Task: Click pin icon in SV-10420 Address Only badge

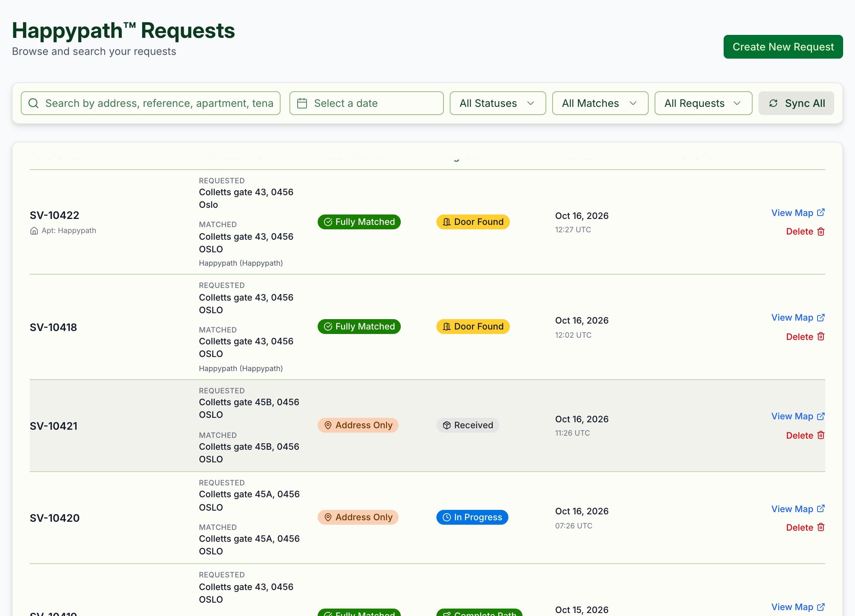Action: pyautogui.click(x=328, y=517)
